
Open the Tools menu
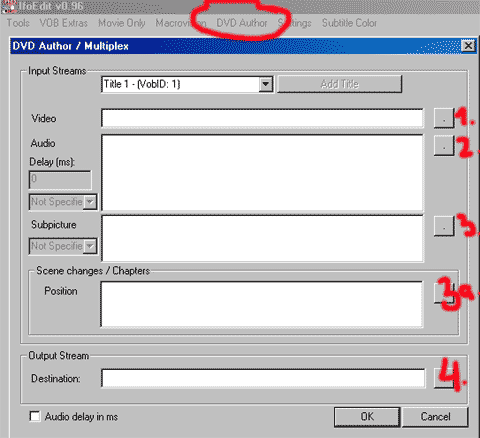[18, 23]
